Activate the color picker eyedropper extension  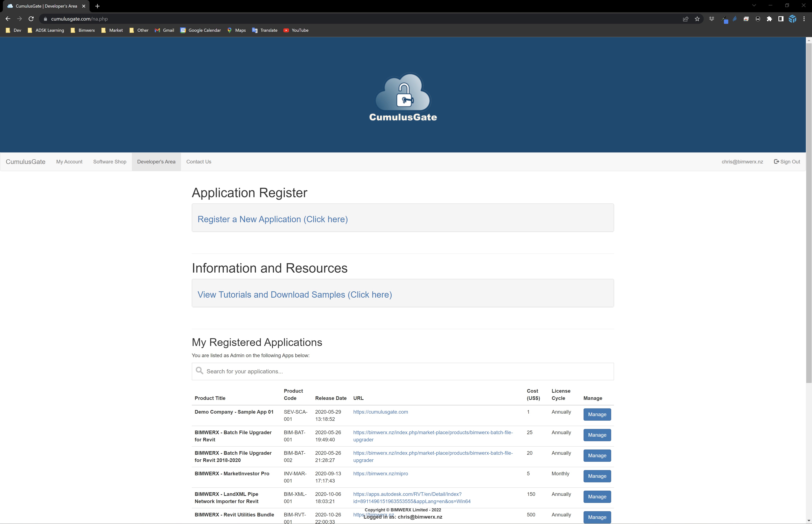[724, 19]
